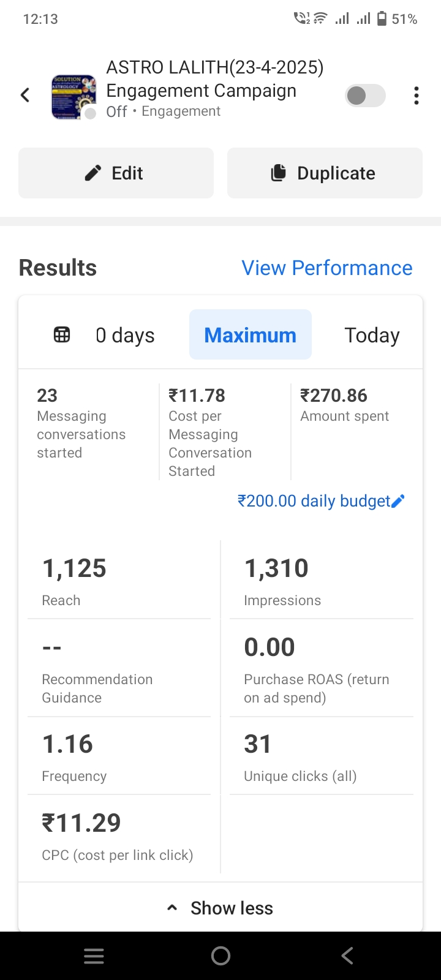This screenshot has height=980, width=441.
Task: Tap Android home circle navigation icon
Action: pyautogui.click(x=221, y=956)
